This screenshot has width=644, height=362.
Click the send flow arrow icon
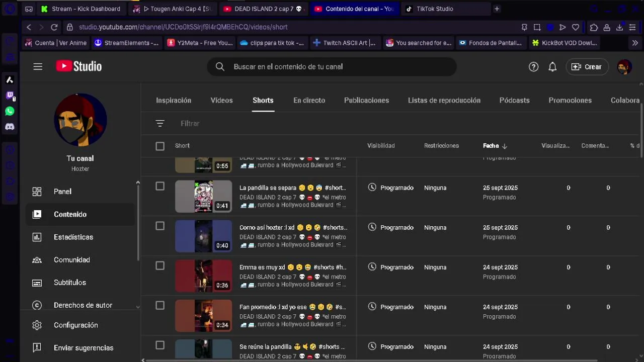[562, 27]
